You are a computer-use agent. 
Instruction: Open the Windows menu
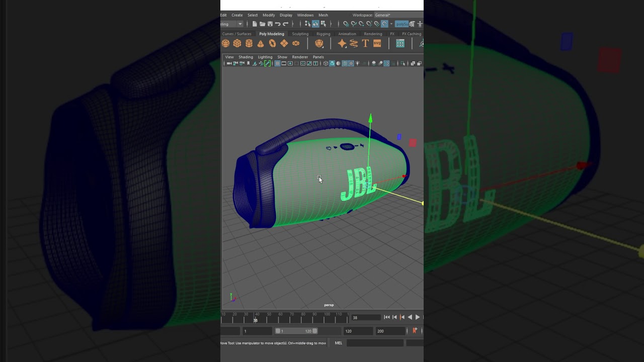305,15
